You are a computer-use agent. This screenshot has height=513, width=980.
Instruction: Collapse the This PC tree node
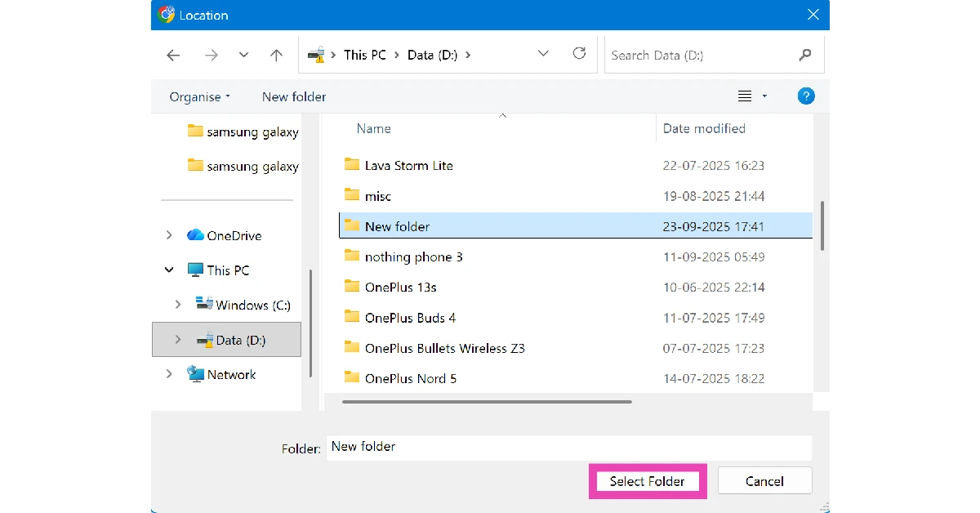[x=169, y=270]
